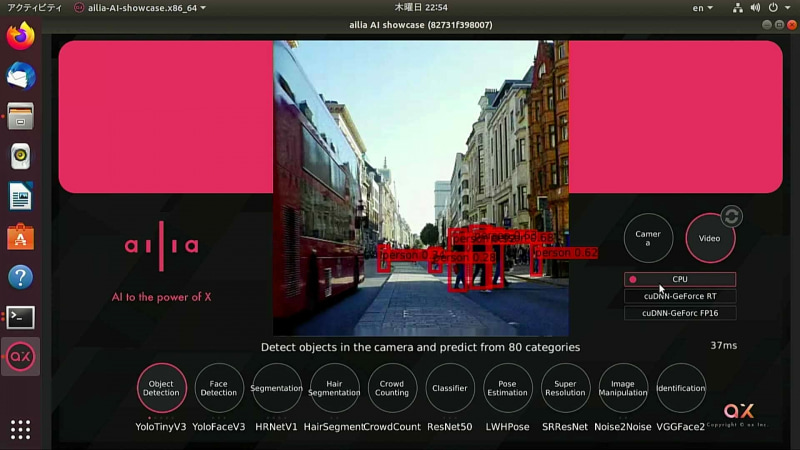Click the ax logo at bottom right

tap(738, 411)
